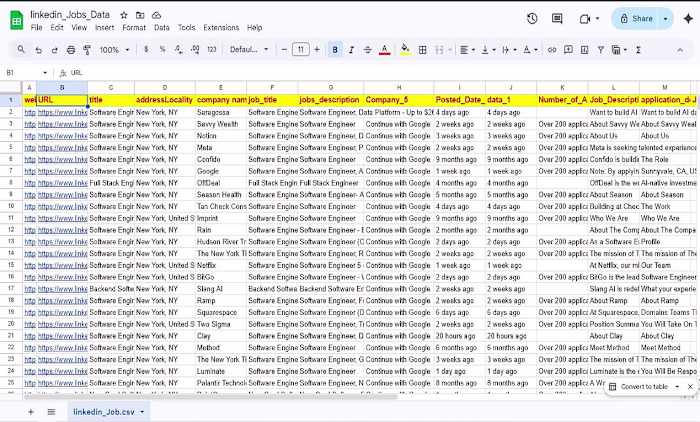This screenshot has height=422, width=700.
Task: Open the functions sigma menu
Action: (638, 50)
